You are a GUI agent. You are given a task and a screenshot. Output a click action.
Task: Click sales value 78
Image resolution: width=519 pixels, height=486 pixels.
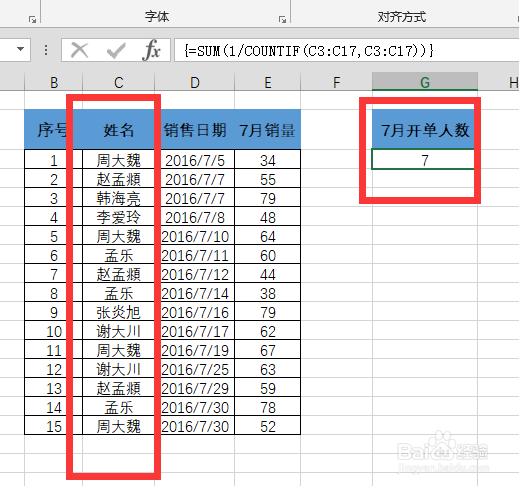pos(268,407)
